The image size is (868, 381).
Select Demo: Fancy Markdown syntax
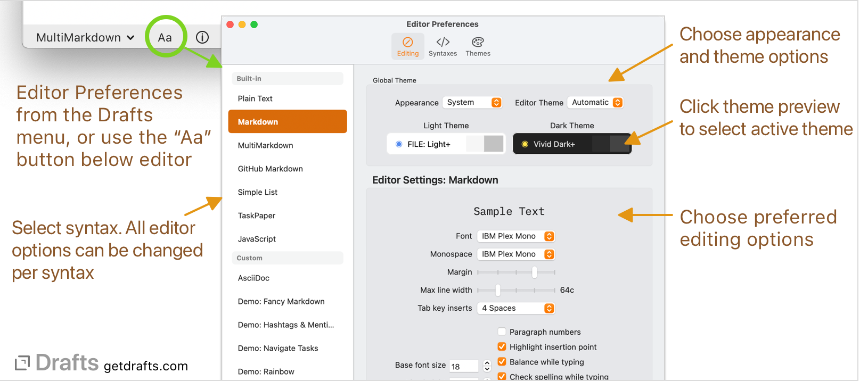click(x=288, y=301)
